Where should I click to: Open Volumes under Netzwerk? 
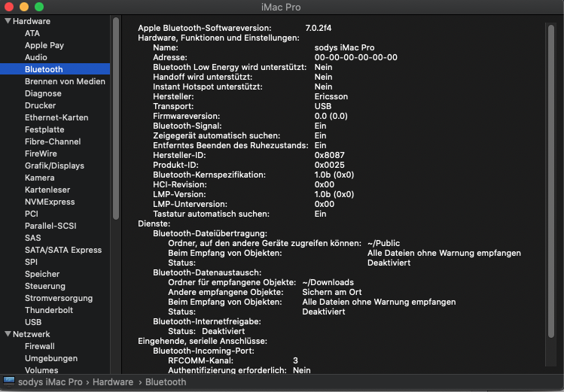41,370
